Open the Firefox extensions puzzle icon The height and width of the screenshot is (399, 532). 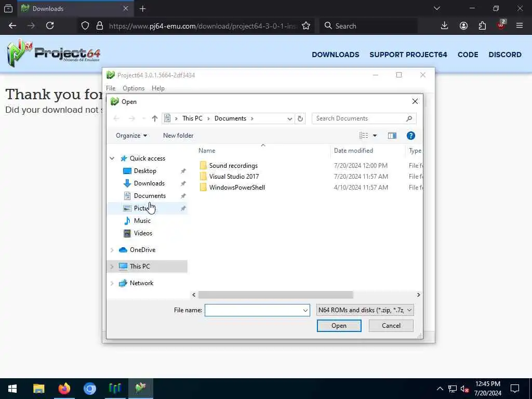482,26
